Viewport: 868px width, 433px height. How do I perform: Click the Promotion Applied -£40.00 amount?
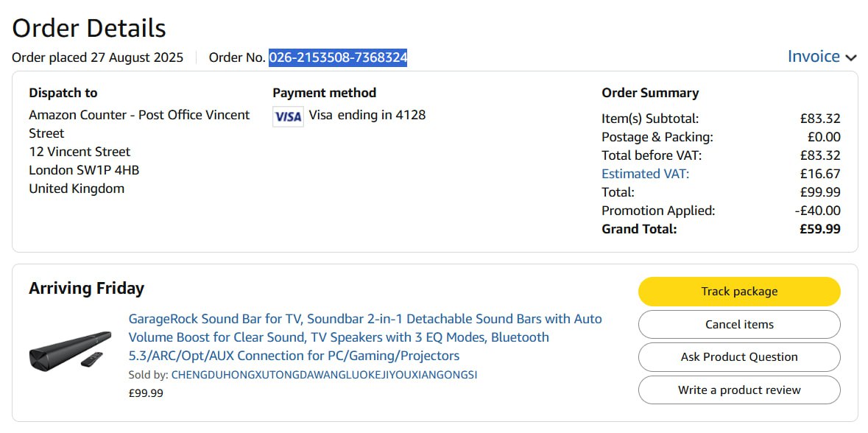coord(817,211)
